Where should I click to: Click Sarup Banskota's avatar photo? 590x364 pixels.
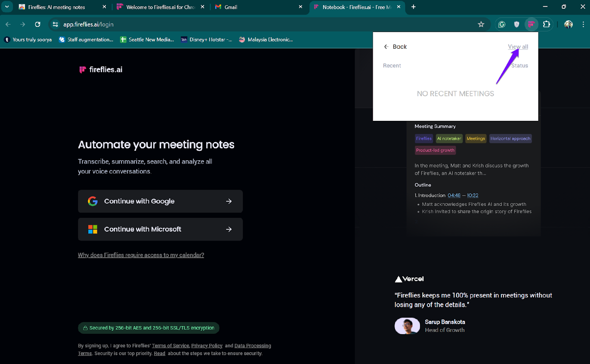[x=407, y=326]
